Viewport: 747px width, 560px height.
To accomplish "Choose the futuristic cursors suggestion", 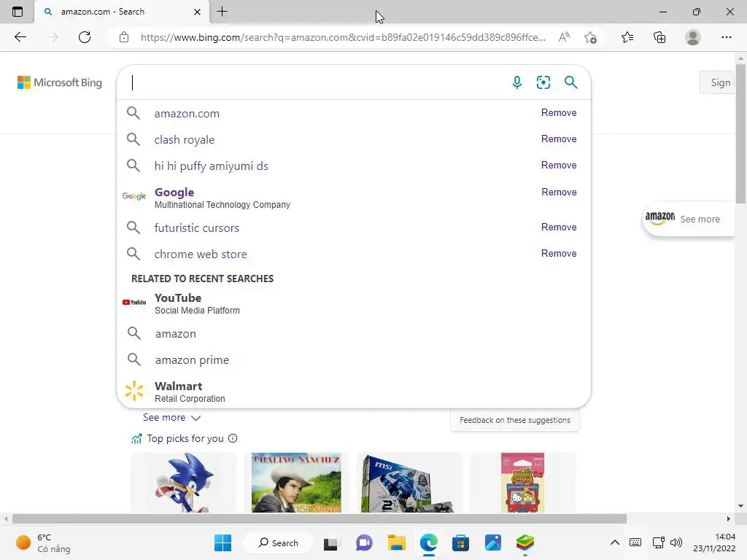I will coord(197,227).
